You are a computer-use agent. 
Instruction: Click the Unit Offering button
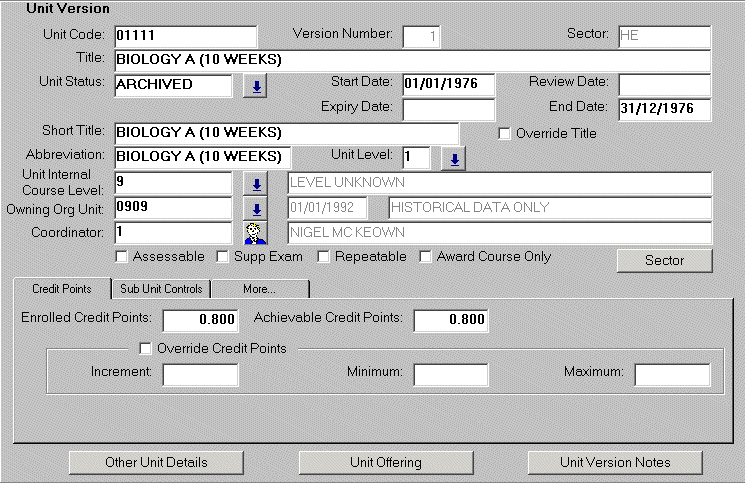point(386,462)
